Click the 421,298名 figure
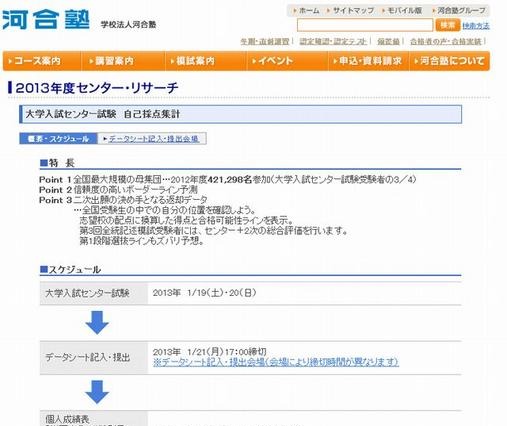 [x=230, y=180]
